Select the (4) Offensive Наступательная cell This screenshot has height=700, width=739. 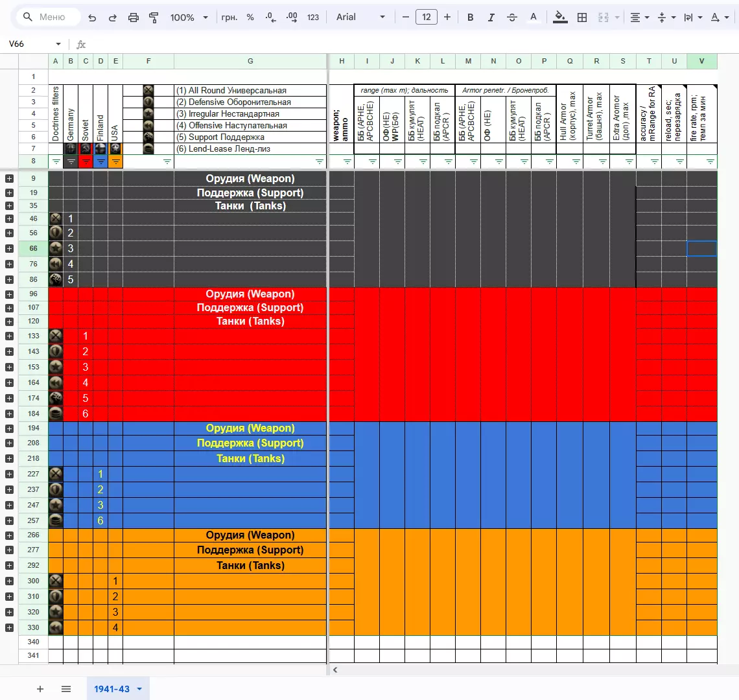click(250, 125)
